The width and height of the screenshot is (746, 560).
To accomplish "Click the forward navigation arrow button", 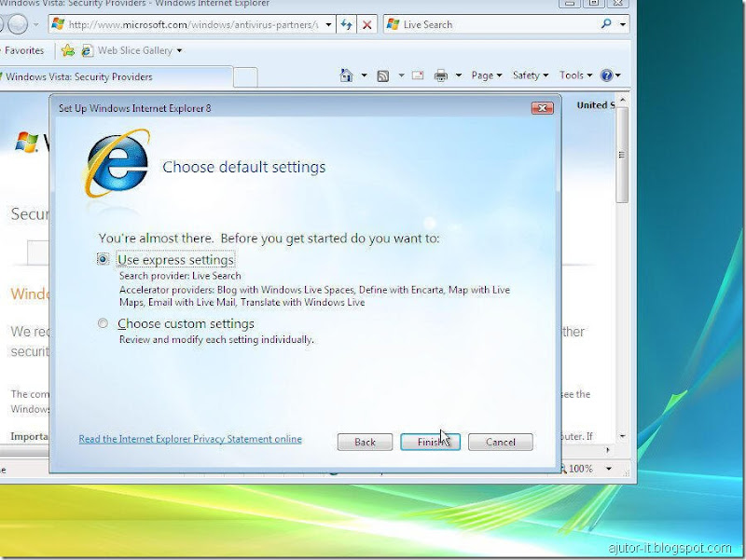I will [18, 24].
